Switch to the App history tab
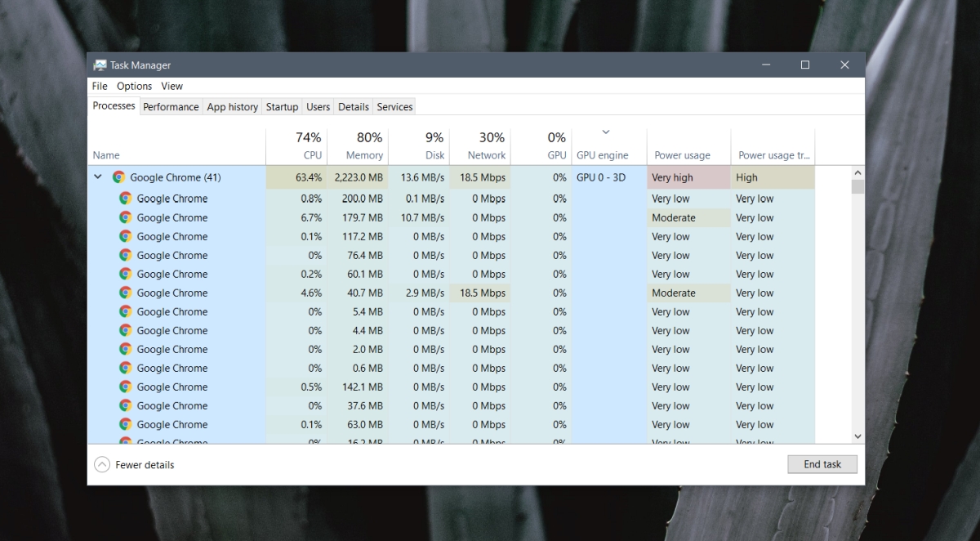The height and width of the screenshot is (541, 980). 232,106
